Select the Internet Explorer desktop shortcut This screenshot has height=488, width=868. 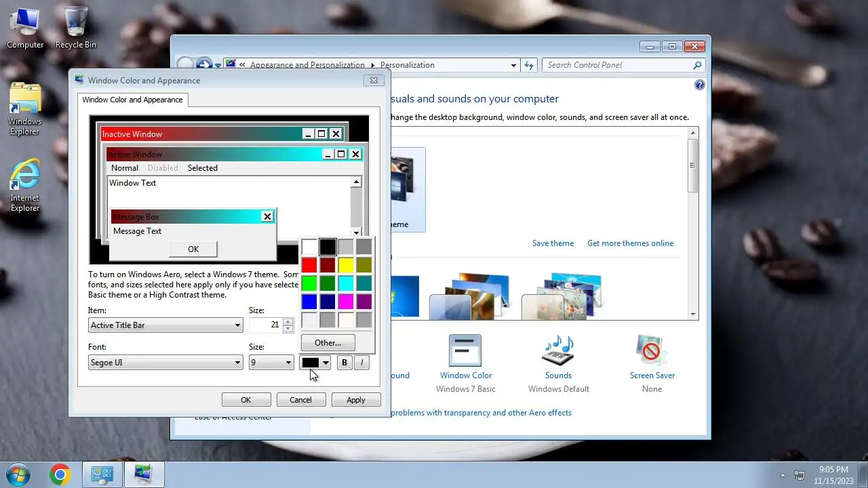point(25,186)
